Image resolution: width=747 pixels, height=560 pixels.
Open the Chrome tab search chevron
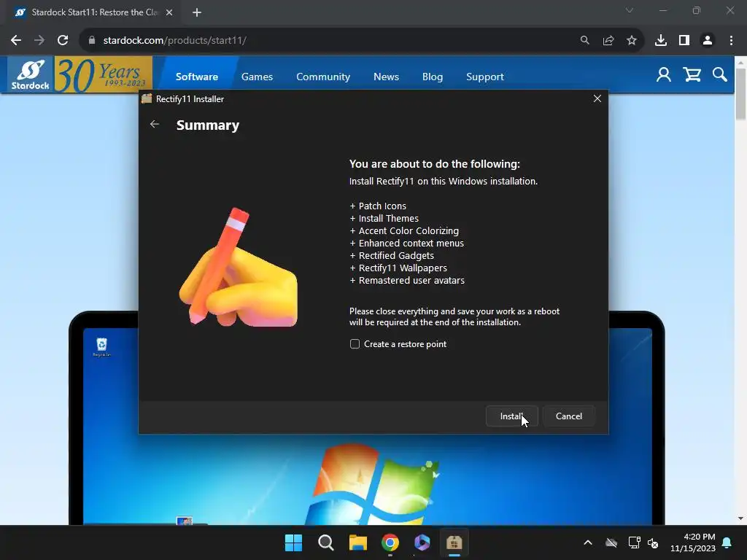[630, 10]
